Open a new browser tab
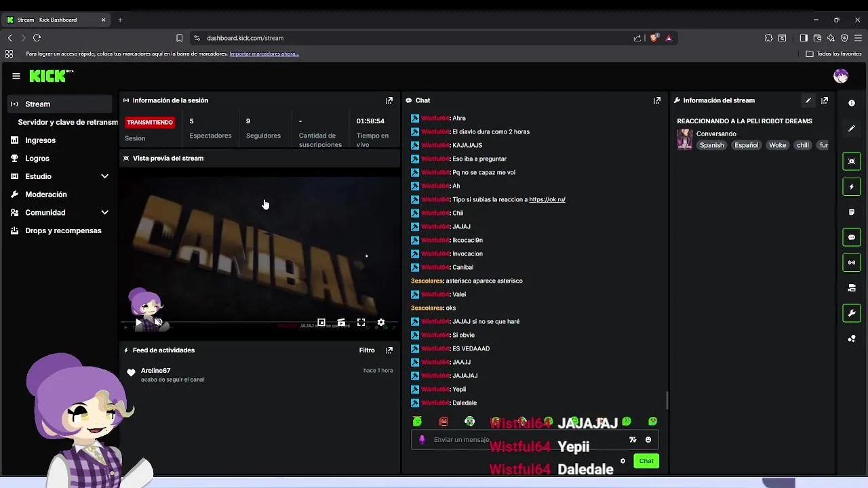The height and width of the screenshot is (488, 868). pos(120,20)
